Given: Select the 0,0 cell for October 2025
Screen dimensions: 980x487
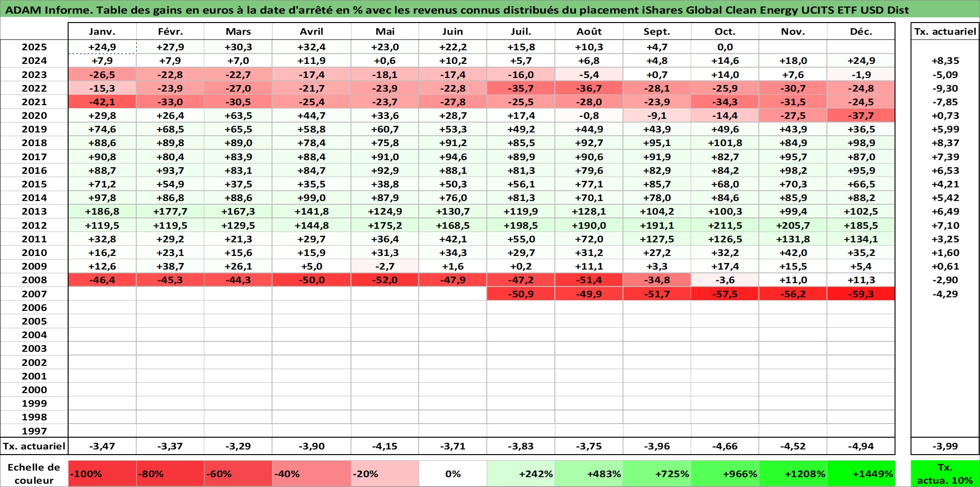Looking at the screenshot, I should [x=725, y=47].
